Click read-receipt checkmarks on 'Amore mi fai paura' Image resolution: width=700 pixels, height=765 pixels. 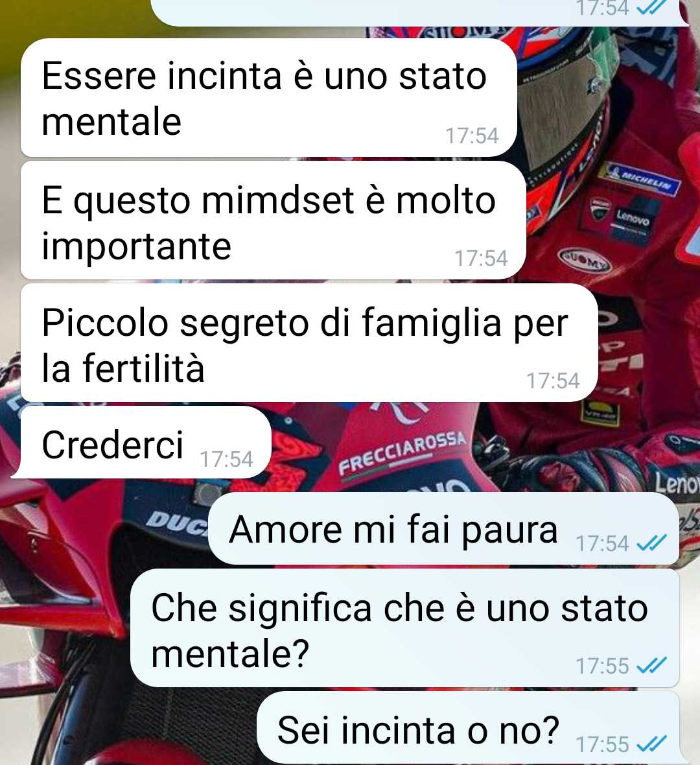tap(651, 543)
